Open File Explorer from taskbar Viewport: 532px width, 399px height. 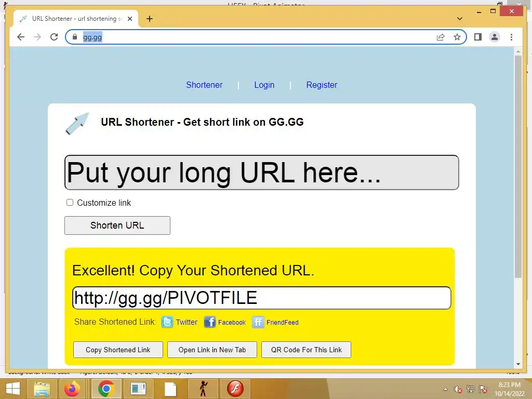pos(42,389)
